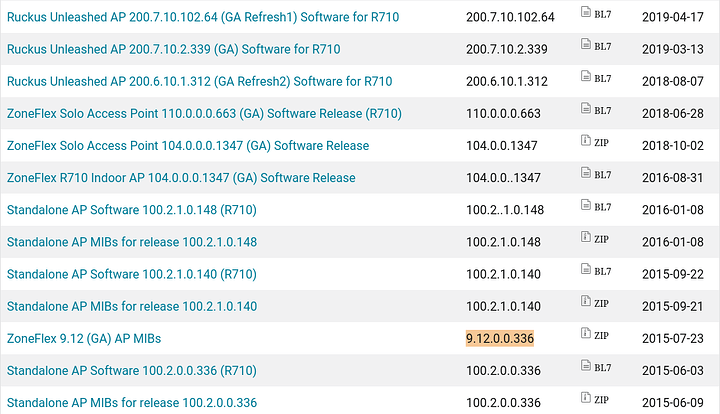Open Standalone AP Software 100.2.1.0.148 (R710) link
Image resolution: width=720 pixels, height=414 pixels.
(x=132, y=210)
